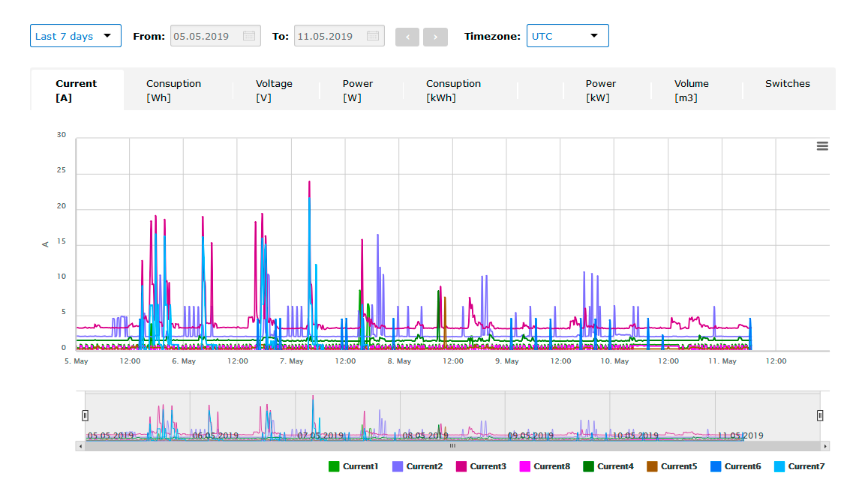This screenshot has height=485, width=868.
Task: Open the UTC timezone dropdown
Action: point(567,36)
